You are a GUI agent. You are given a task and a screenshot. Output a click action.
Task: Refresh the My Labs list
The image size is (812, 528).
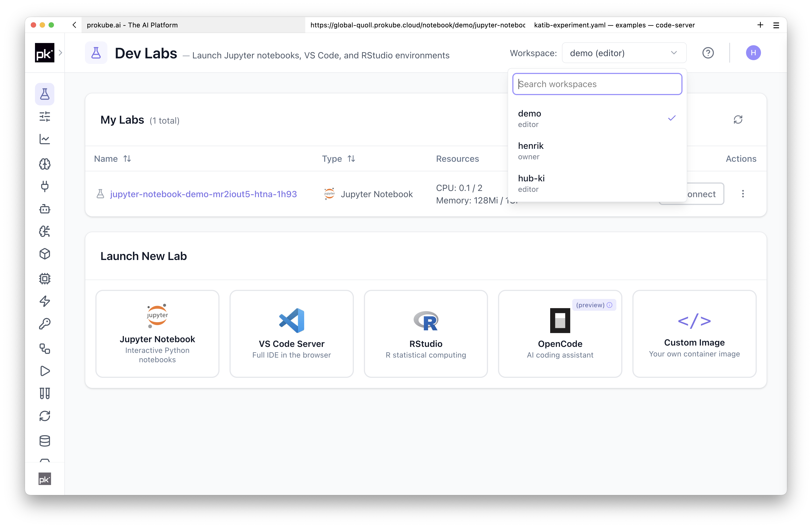[738, 120]
